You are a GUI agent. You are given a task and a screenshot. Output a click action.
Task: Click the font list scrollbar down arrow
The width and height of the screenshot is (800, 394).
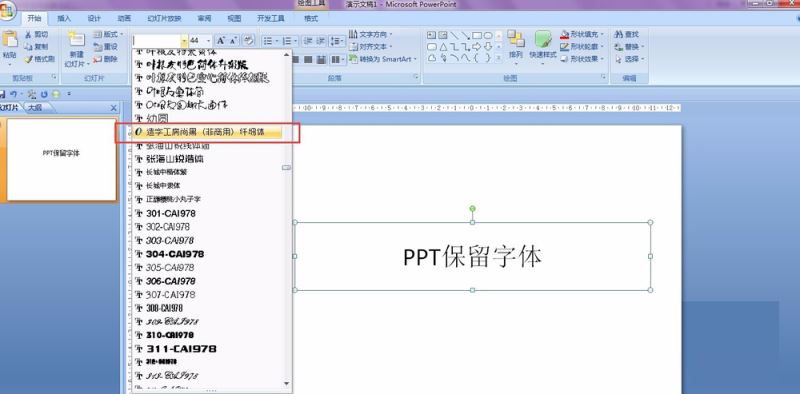(x=287, y=383)
